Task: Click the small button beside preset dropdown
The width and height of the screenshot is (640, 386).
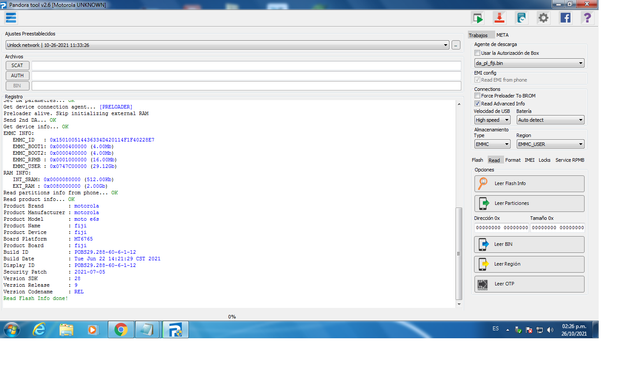Action: [456, 45]
